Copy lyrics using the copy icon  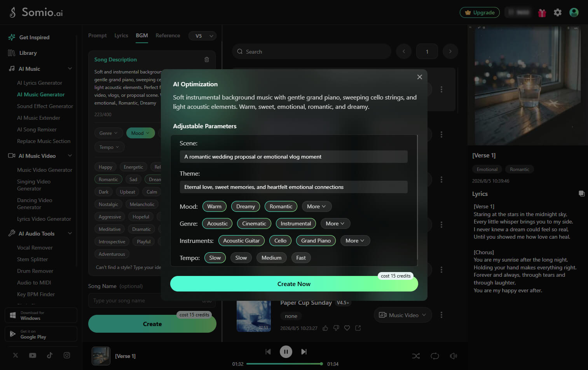click(x=581, y=194)
